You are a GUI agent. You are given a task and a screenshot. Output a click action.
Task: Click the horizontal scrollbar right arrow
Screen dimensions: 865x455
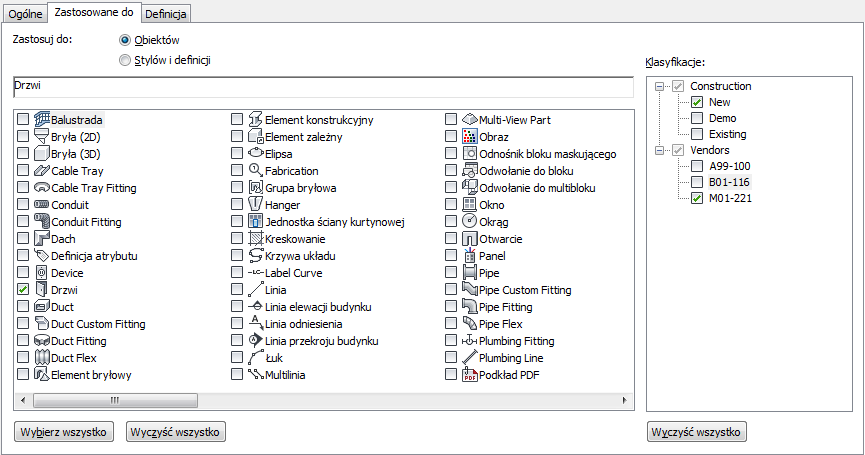coord(625,400)
